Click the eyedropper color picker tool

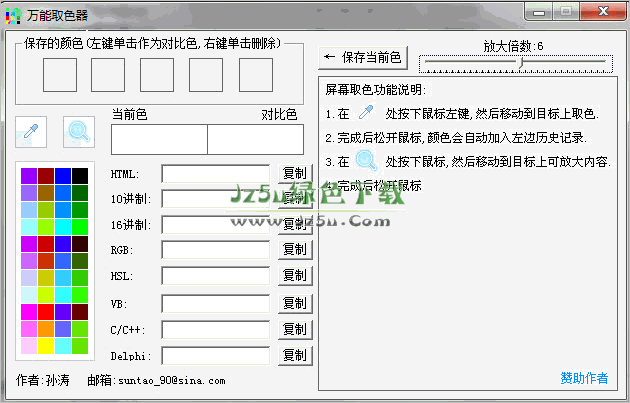pyautogui.click(x=31, y=131)
